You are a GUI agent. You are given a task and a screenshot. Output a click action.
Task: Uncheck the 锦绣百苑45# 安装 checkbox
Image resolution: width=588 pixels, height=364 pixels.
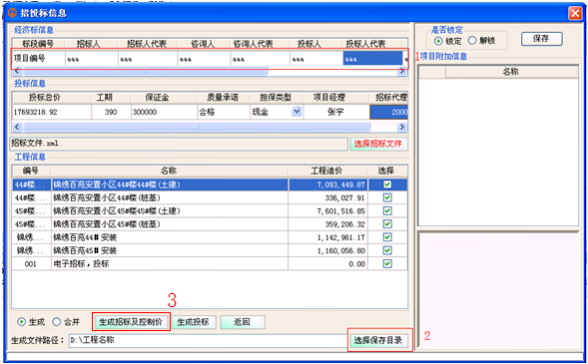click(x=387, y=250)
